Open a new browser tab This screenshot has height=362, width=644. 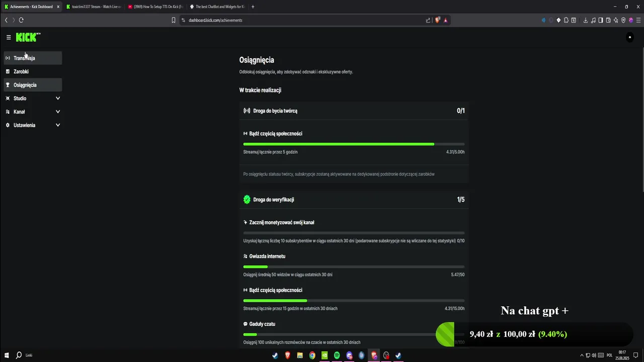point(253,7)
